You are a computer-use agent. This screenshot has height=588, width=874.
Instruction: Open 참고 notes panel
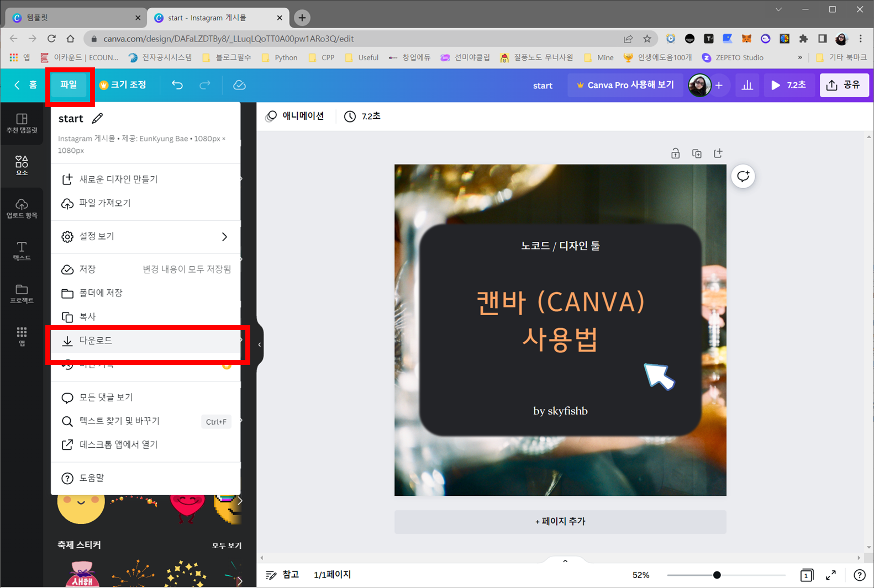[282, 575]
